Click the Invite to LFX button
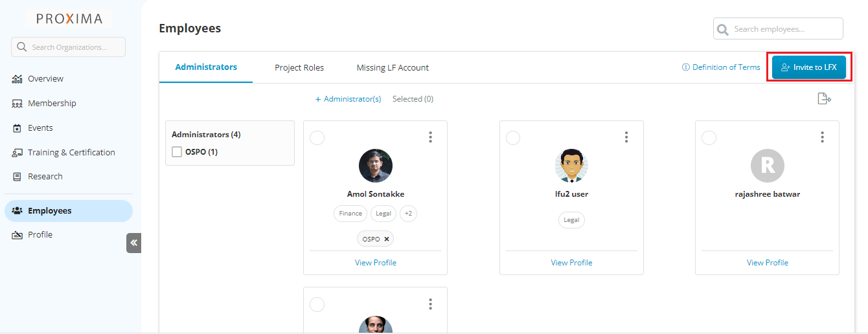Viewport: 868px width, 334px height. (x=808, y=67)
